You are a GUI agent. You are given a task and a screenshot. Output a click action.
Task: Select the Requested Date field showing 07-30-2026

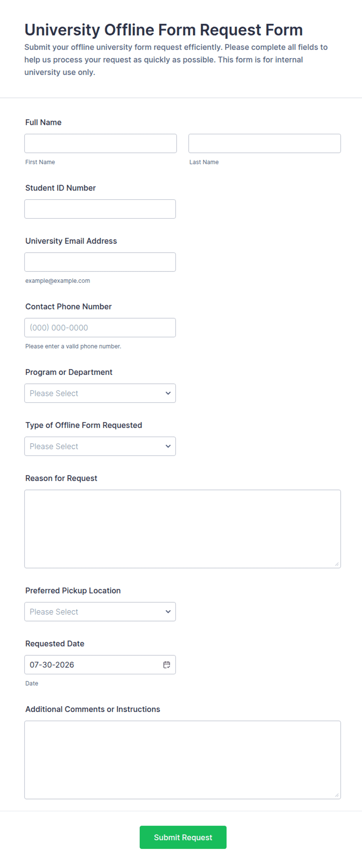100,665
